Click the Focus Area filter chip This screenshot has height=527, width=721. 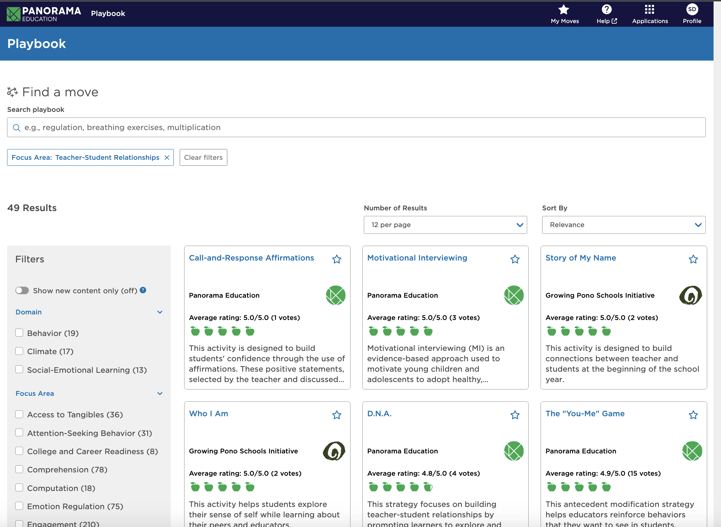(x=90, y=157)
